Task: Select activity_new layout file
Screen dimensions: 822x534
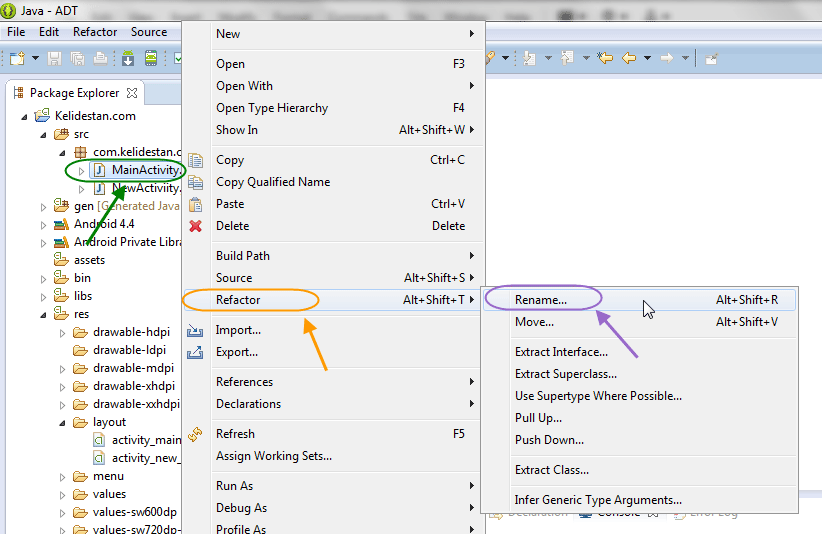Action: 137,458
